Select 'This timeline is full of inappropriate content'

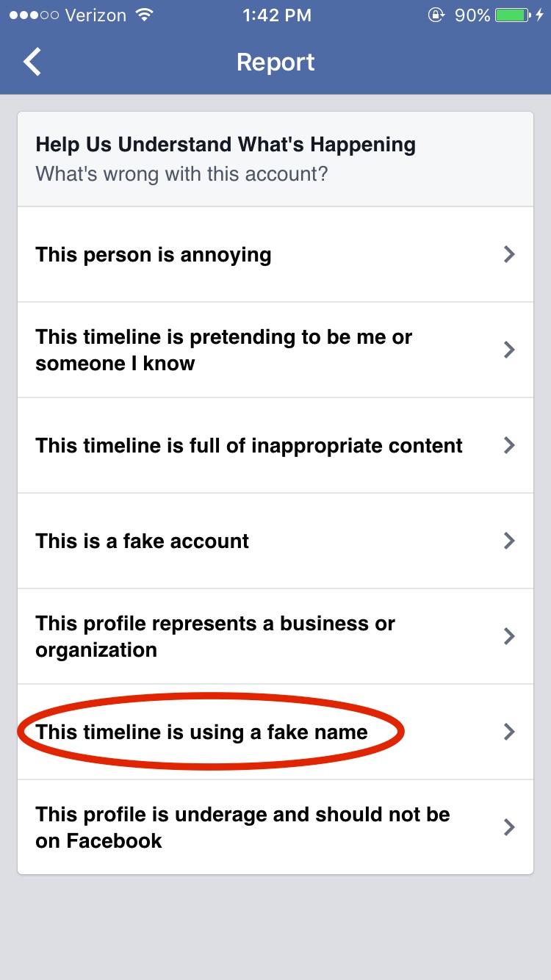click(x=249, y=446)
